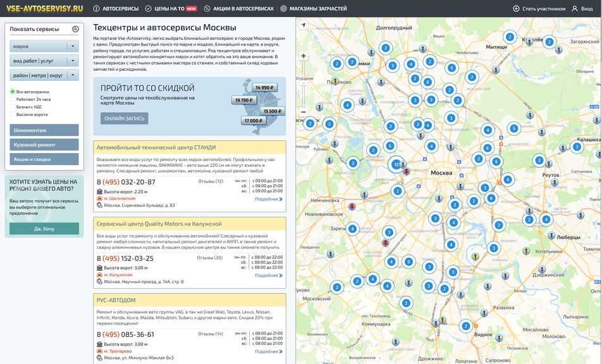602x364 pixels.
Task: Click the search icon beside Показать сервисы
Action: click(x=75, y=29)
